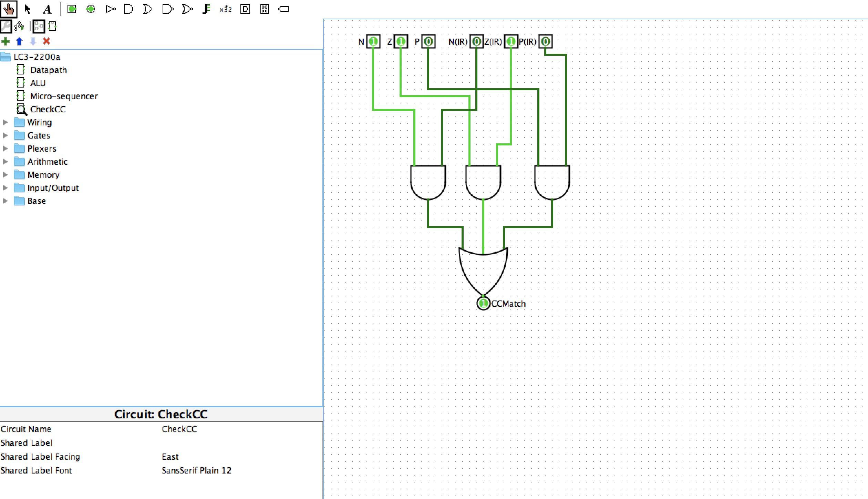Toggle the Z(IR) input pin value
Screen dimensions: 868x499
[x=511, y=42]
